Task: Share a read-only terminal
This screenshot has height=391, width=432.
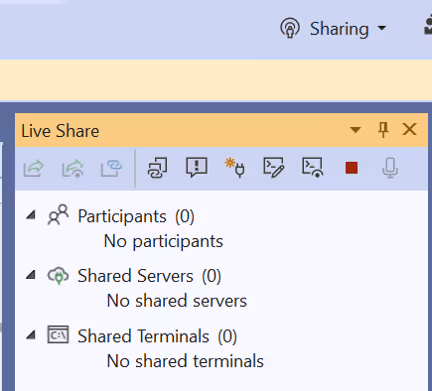Action: [x=313, y=168]
